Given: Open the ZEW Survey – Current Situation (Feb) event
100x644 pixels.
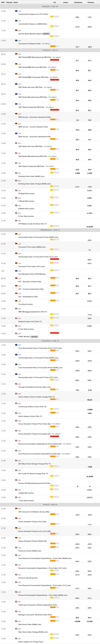Looking at the screenshot, I should [33, 127].
